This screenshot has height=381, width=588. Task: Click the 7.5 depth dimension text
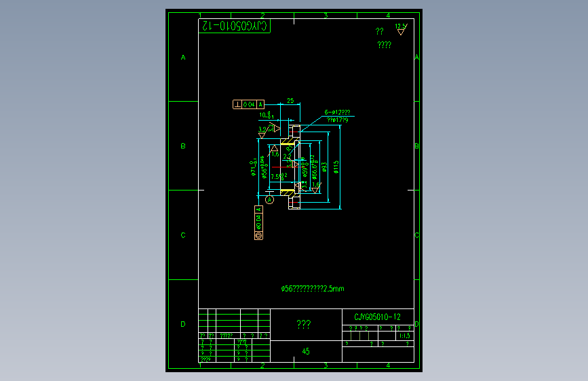(x=279, y=176)
